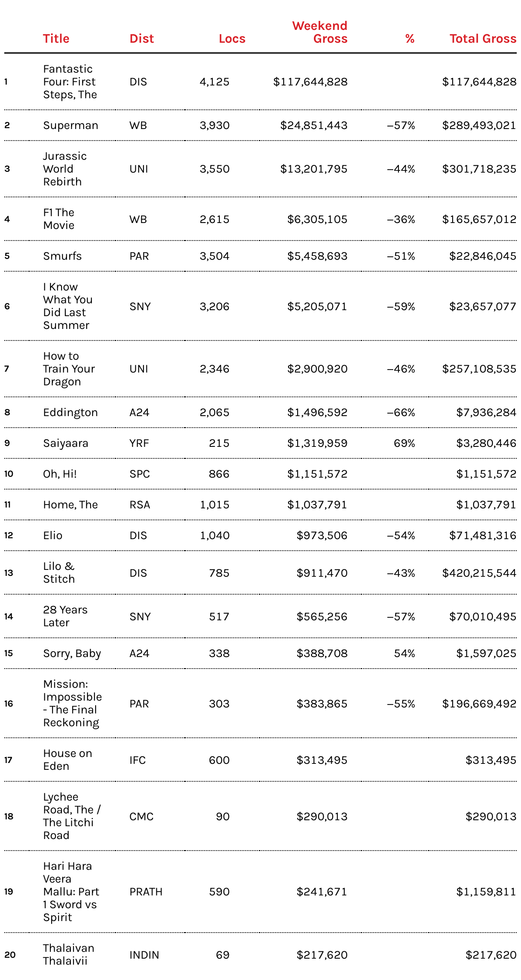Screen dimensions: 521x980
Task: Select F1 The Movie weekend gross $6,305,105
Action: 317,220
